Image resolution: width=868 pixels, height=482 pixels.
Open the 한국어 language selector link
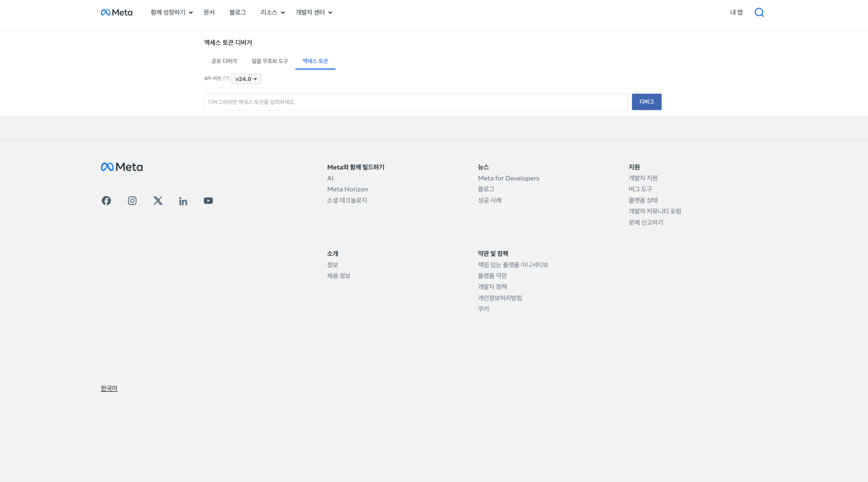click(109, 388)
